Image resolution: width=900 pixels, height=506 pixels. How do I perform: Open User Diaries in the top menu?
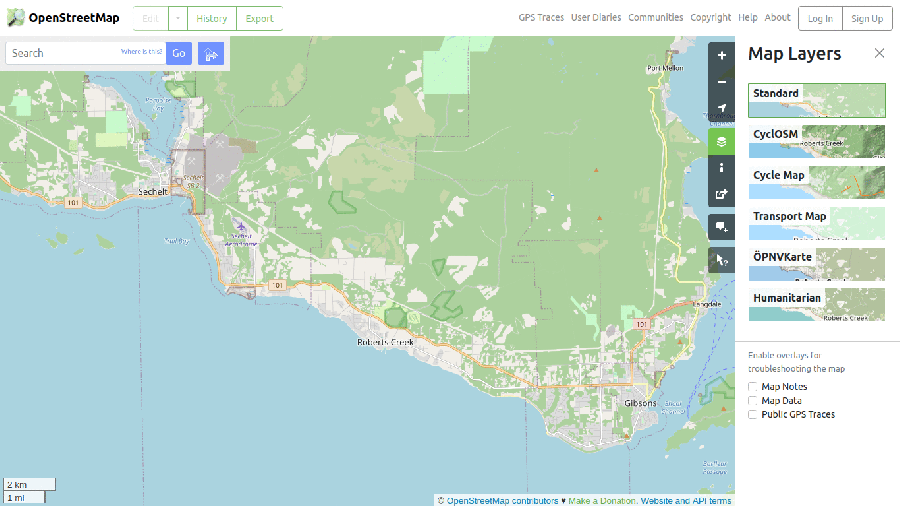coord(596,17)
